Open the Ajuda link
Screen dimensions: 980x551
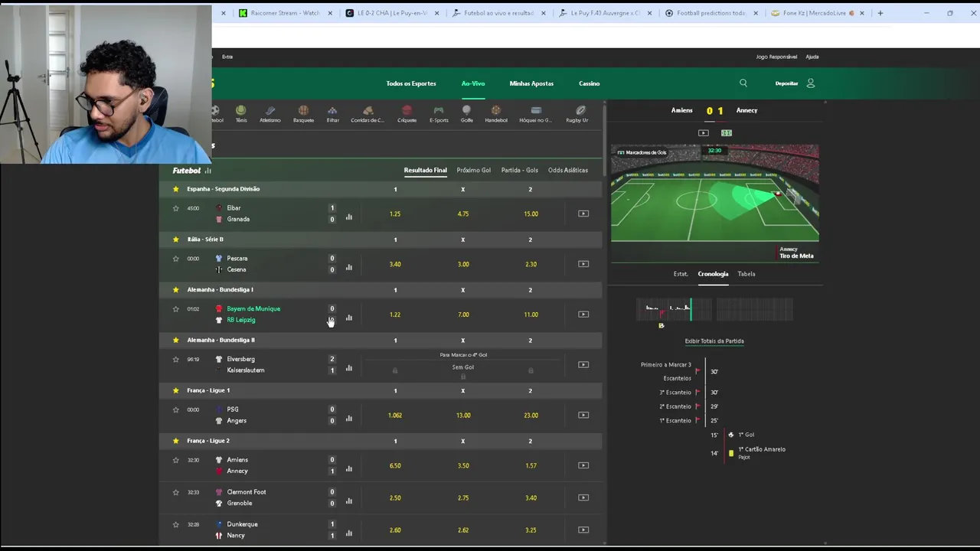[x=812, y=57]
